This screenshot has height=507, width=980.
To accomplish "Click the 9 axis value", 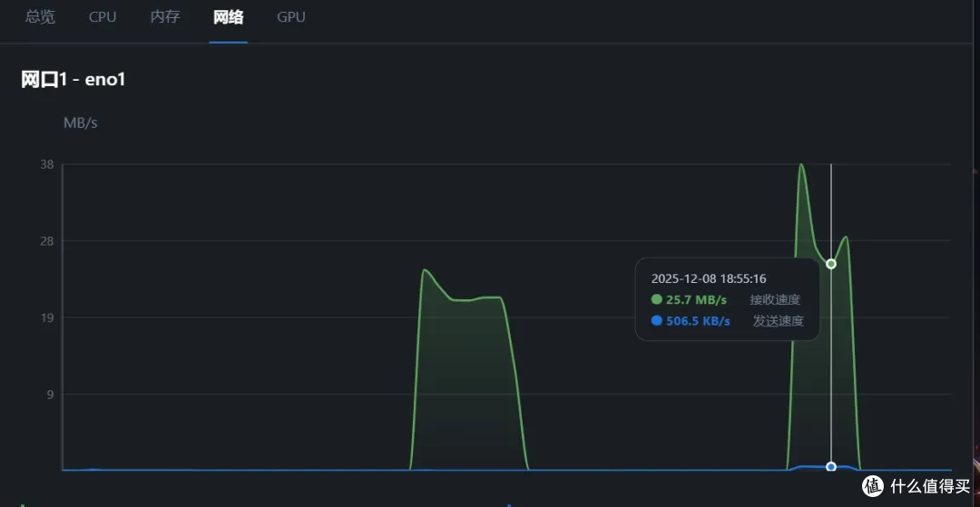I will point(50,394).
